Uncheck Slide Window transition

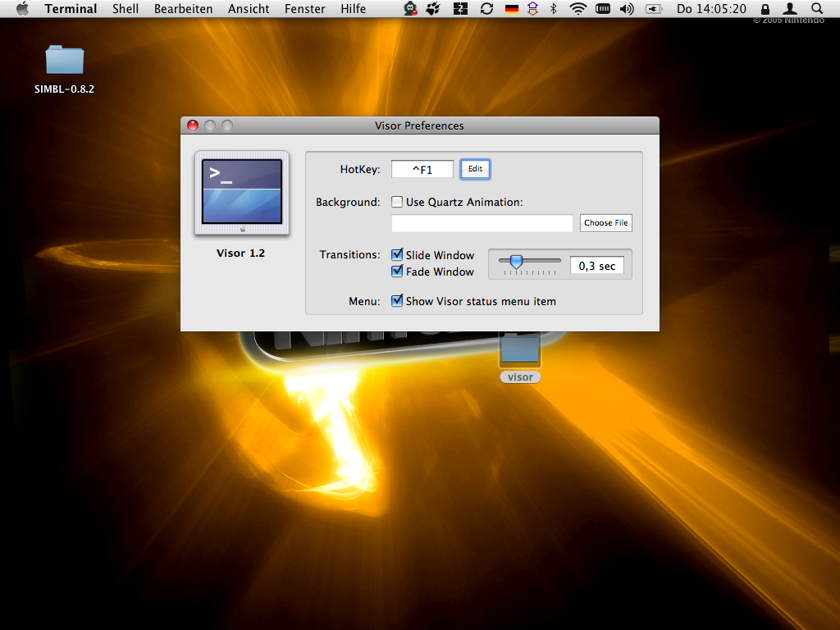point(397,254)
